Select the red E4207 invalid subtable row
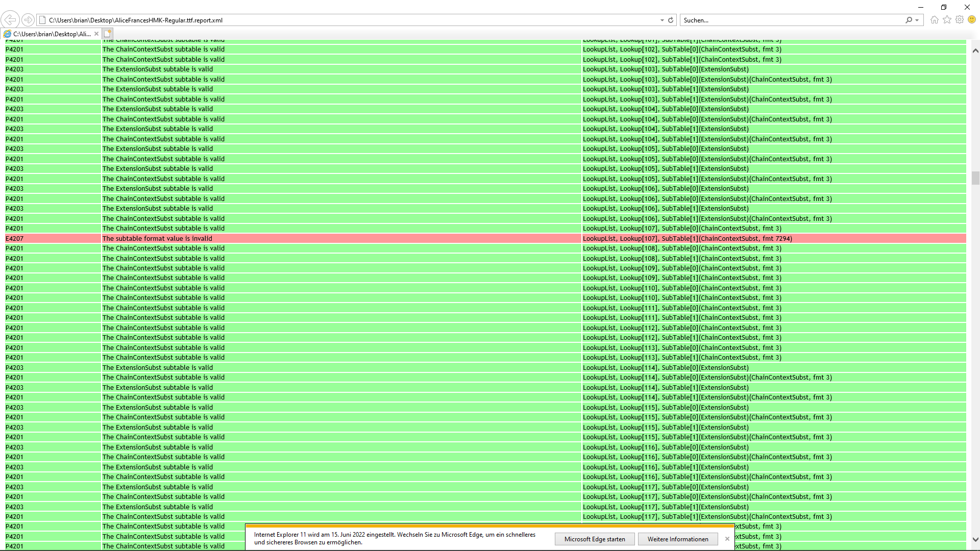Image resolution: width=980 pixels, height=551 pixels. click(x=306, y=238)
